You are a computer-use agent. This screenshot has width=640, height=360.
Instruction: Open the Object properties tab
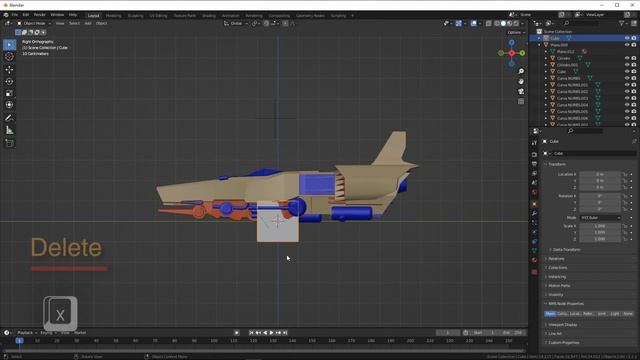click(534, 204)
